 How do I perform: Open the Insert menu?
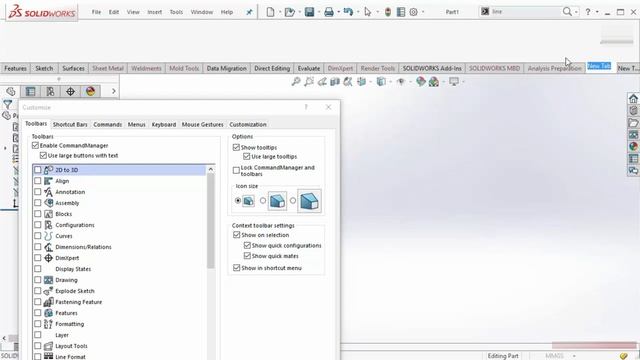(154, 12)
